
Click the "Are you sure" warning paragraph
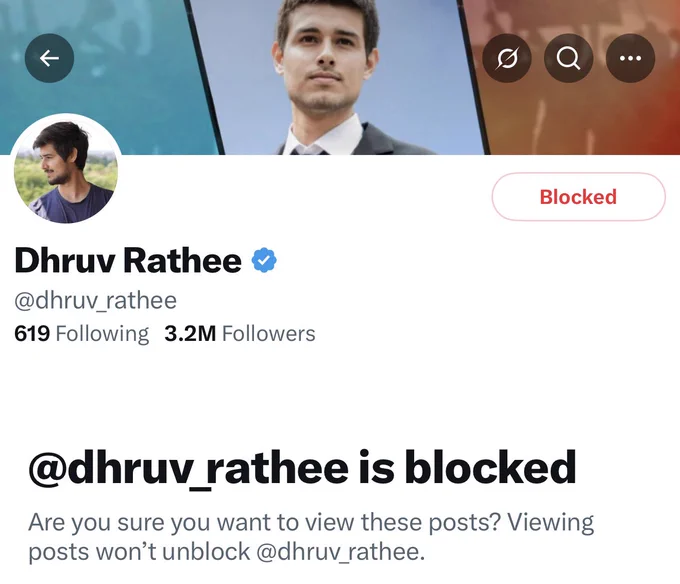coord(311,537)
